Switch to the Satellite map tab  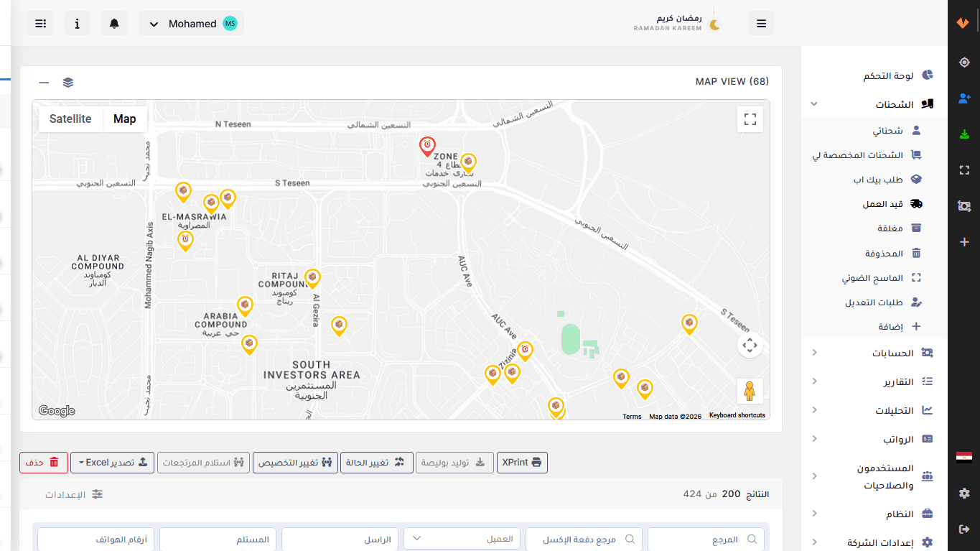pos(70,119)
